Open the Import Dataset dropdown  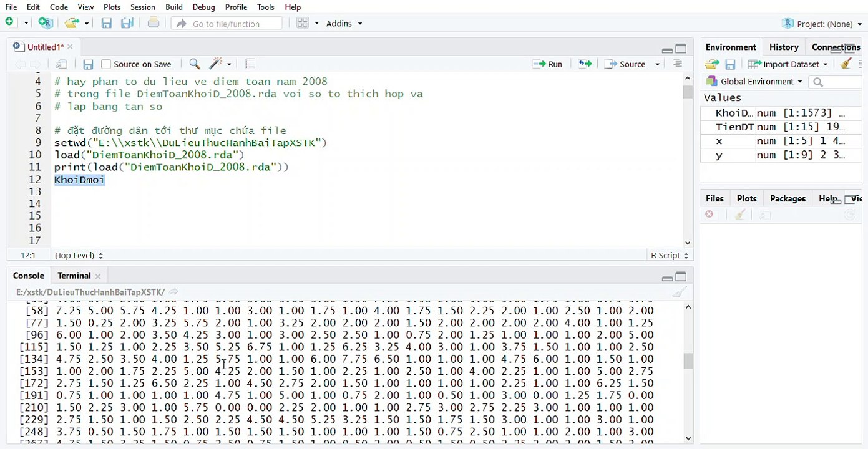788,64
